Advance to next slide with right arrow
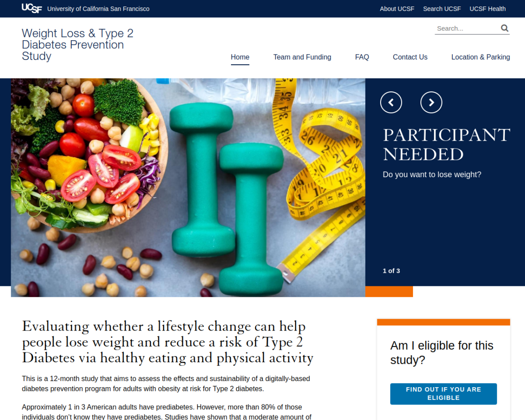 431,103
